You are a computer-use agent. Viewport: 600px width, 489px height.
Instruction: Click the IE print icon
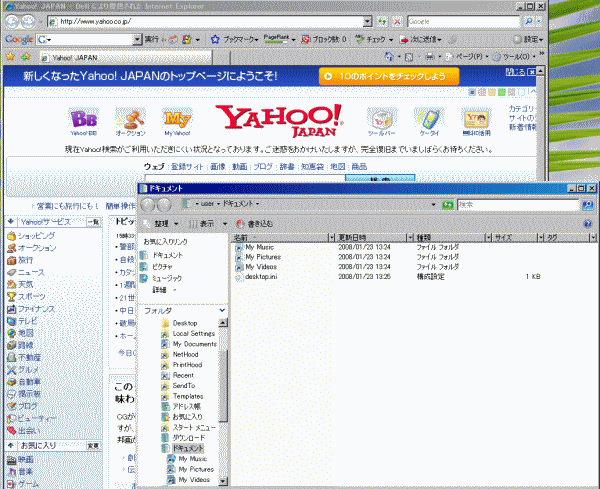click(x=430, y=57)
